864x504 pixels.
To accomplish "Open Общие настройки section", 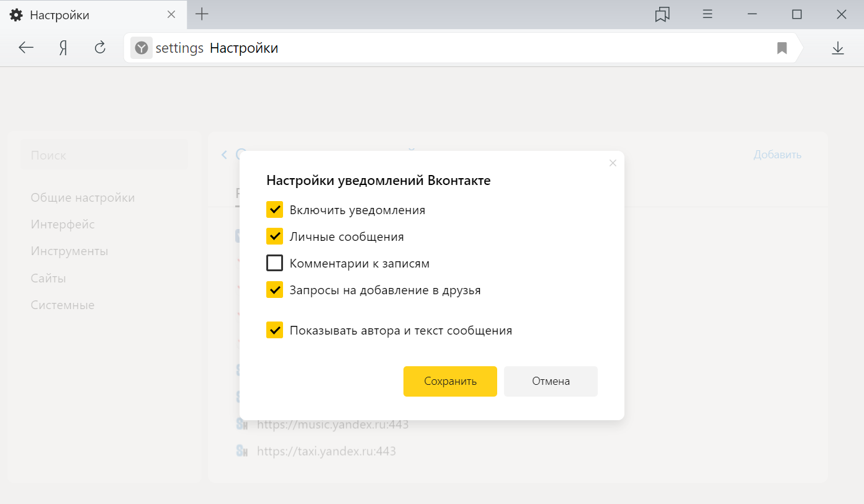I will (83, 197).
